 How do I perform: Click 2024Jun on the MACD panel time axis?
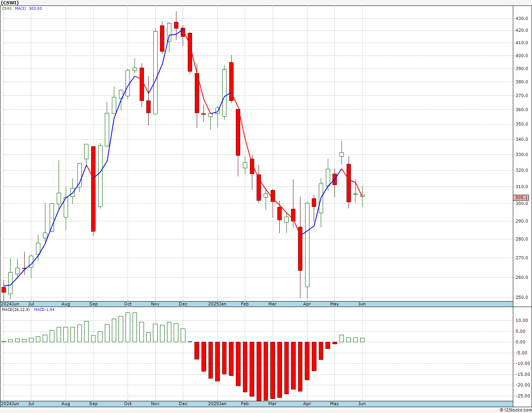[10, 404]
